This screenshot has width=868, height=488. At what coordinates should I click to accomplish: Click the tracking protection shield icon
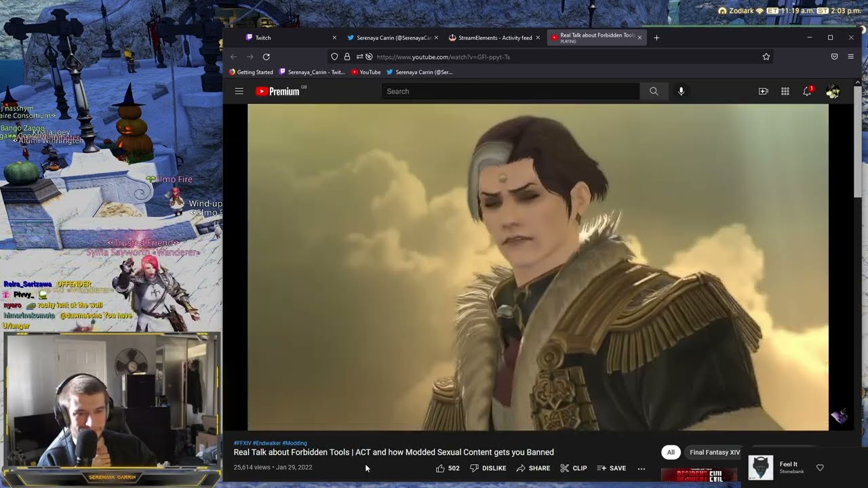point(334,57)
